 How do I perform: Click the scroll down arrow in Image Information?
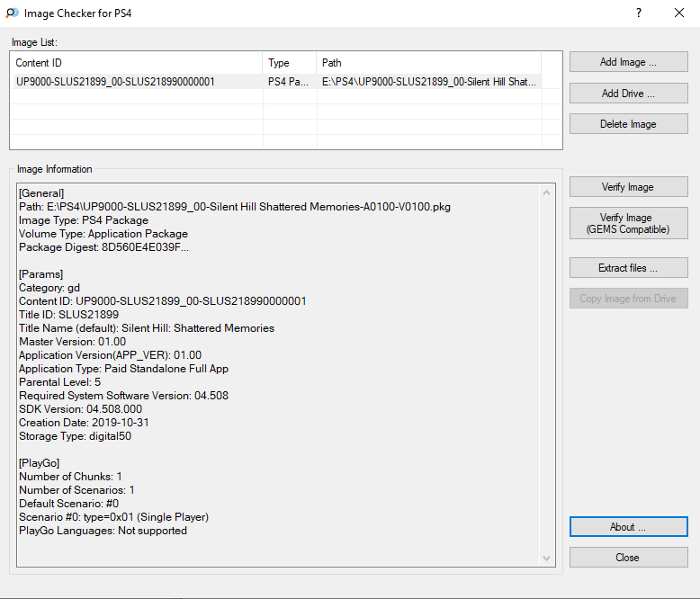point(546,558)
